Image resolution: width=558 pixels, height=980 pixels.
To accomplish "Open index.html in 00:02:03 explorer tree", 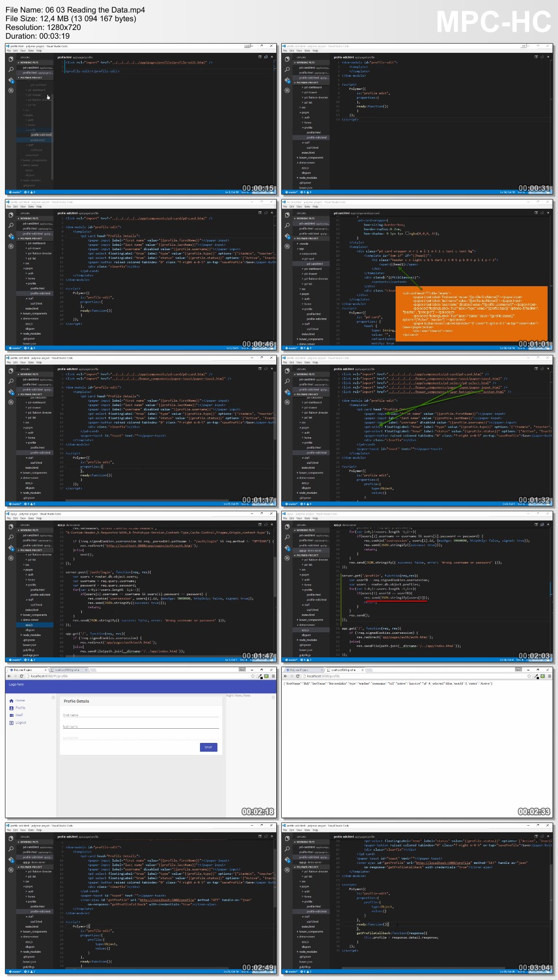I will [x=308, y=615].
